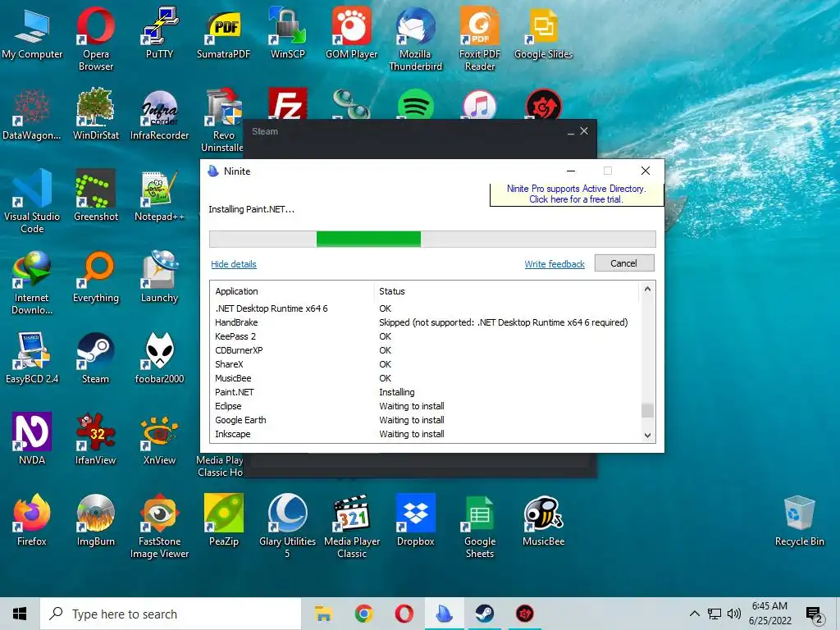
Task: Select the ImgBurn desktop icon
Action: click(95, 521)
